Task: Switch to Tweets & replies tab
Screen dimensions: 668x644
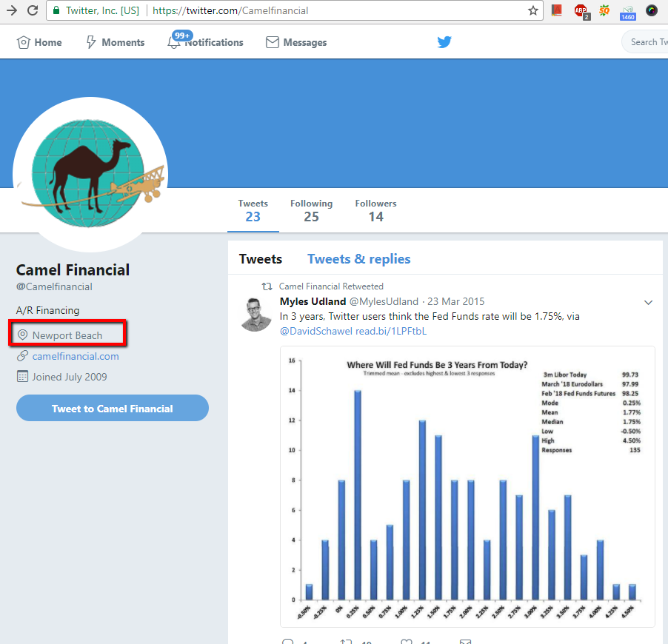Action: coord(359,259)
